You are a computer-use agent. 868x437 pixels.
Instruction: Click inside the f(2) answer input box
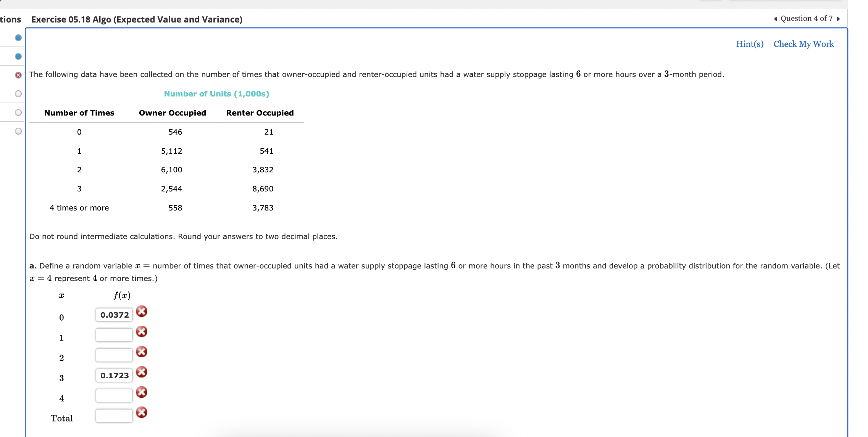[x=113, y=355]
